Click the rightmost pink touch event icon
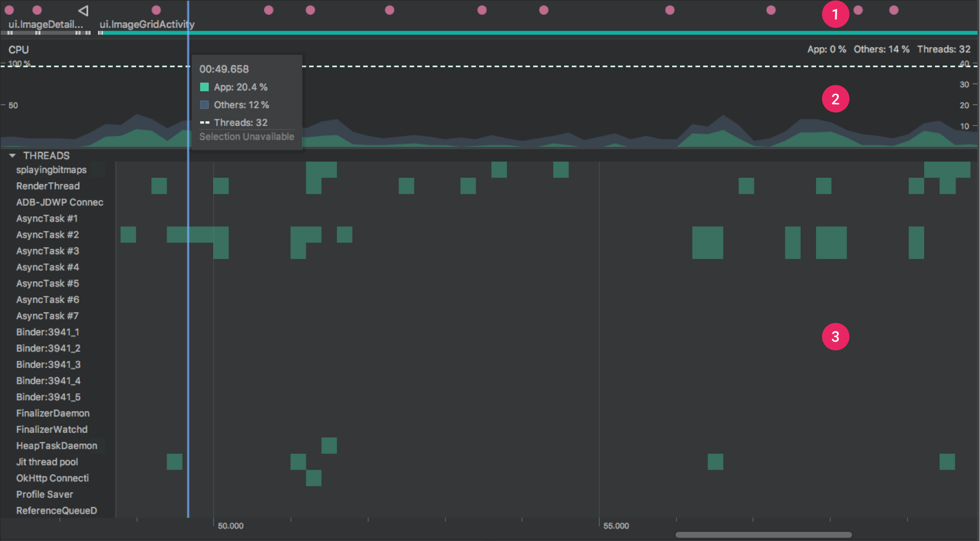 [x=893, y=10]
